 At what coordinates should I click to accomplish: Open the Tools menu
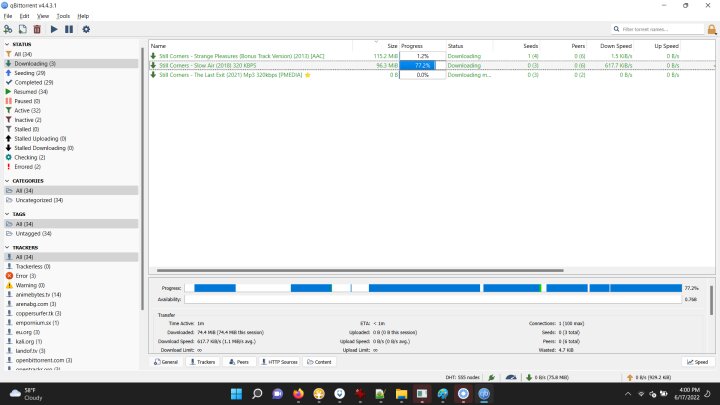pyautogui.click(x=63, y=16)
